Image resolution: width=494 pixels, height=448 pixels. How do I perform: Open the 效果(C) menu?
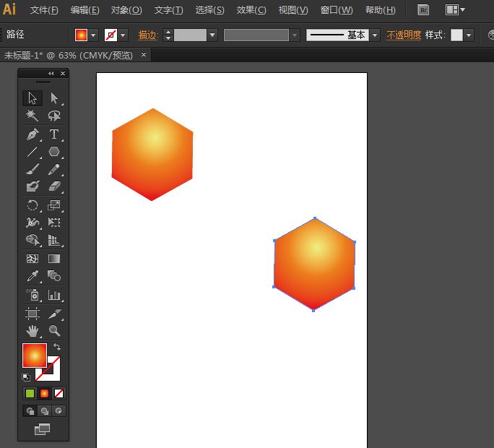tap(251, 10)
